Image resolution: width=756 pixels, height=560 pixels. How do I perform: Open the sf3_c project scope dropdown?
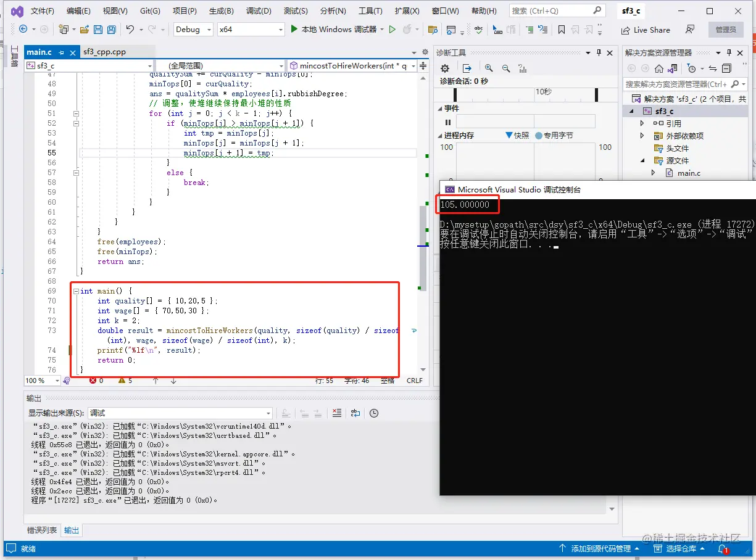(89, 65)
